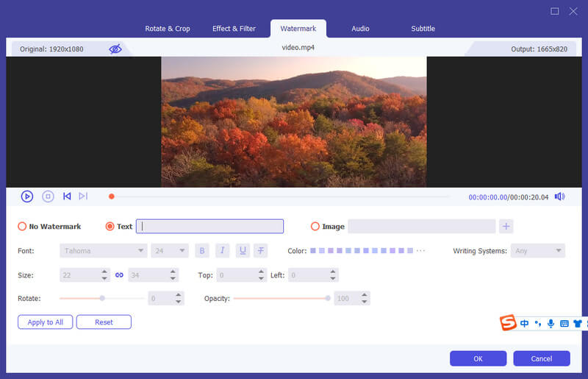Screen dimensions: 588x379
Task: Select Text watermark option
Action: pos(110,226)
